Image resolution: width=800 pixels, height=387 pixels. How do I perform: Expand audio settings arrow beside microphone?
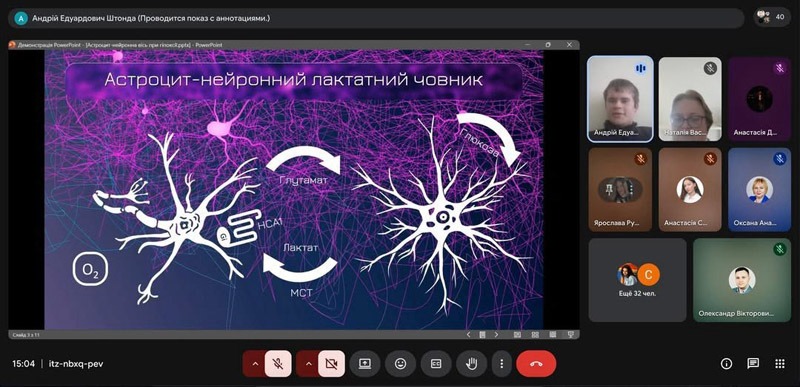pyautogui.click(x=255, y=364)
